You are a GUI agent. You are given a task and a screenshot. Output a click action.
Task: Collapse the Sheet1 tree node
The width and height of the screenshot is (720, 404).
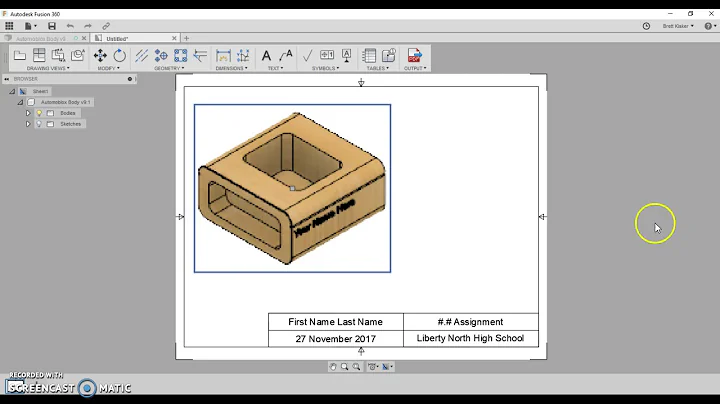point(12,91)
